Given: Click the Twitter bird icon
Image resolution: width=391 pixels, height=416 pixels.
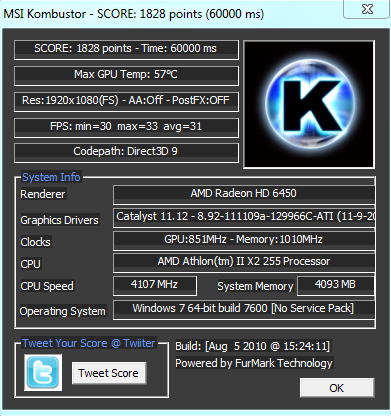Looking at the screenshot, I should [x=43, y=372].
